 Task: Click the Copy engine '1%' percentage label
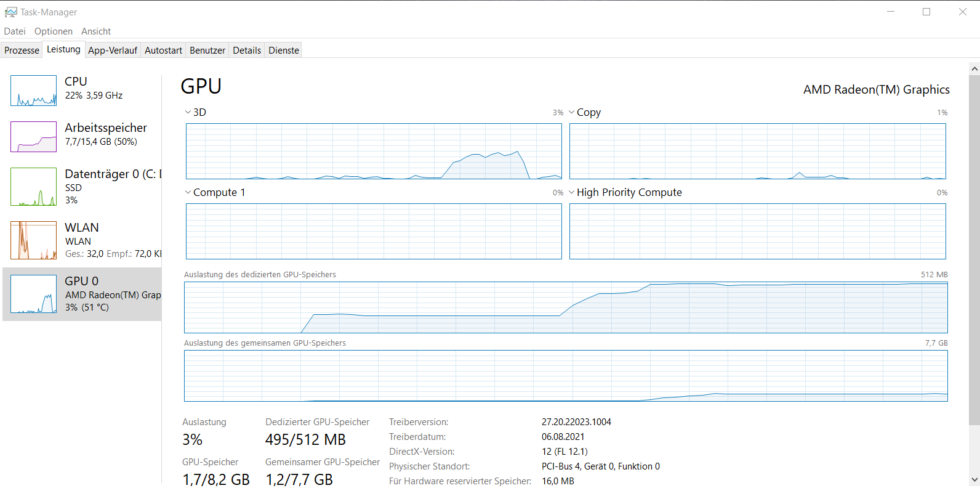pyautogui.click(x=942, y=113)
